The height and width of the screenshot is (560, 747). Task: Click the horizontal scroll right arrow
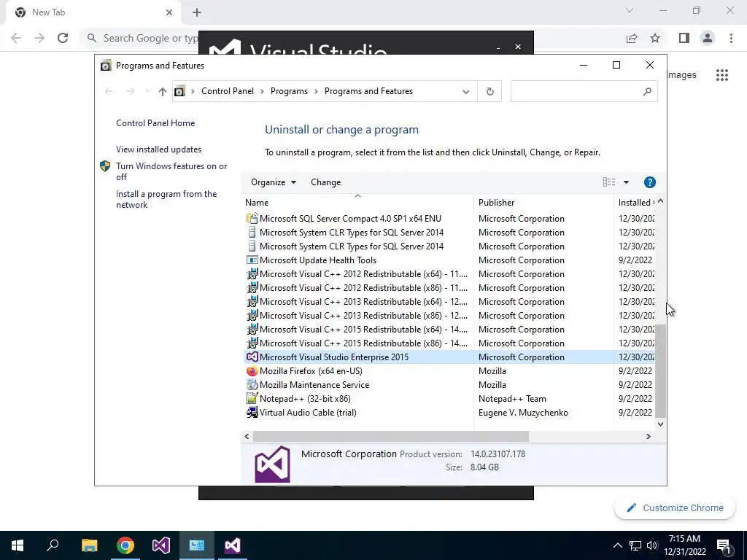click(648, 436)
